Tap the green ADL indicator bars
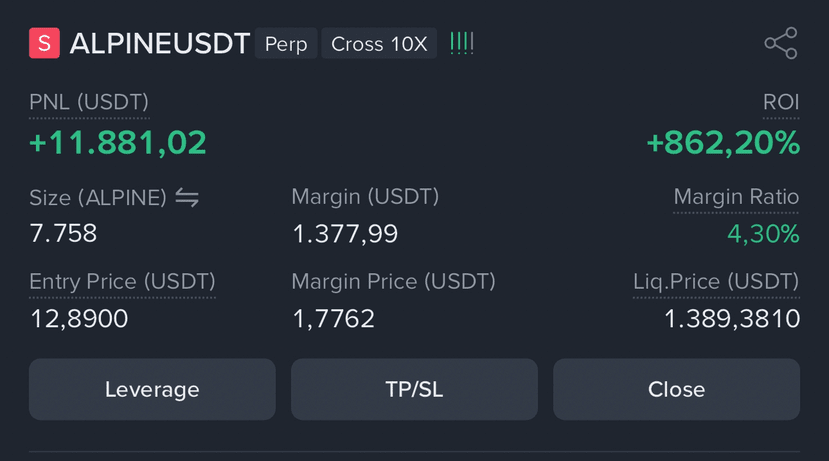Viewport: 829px width, 461px height. click(x=462, y=43)
